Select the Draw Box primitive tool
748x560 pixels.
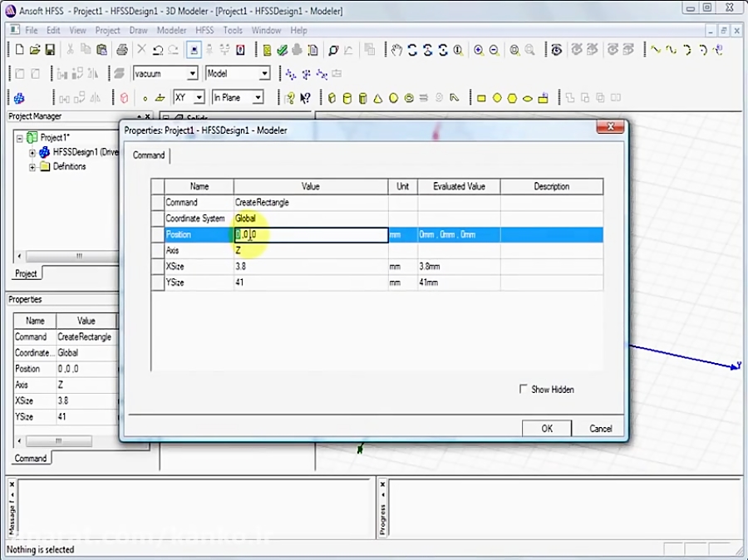332,97
